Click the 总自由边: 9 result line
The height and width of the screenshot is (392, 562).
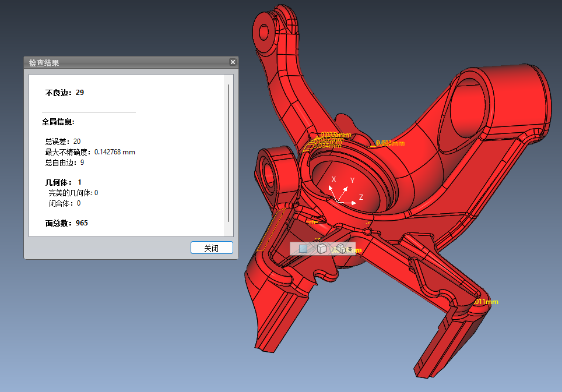[65, 163]
